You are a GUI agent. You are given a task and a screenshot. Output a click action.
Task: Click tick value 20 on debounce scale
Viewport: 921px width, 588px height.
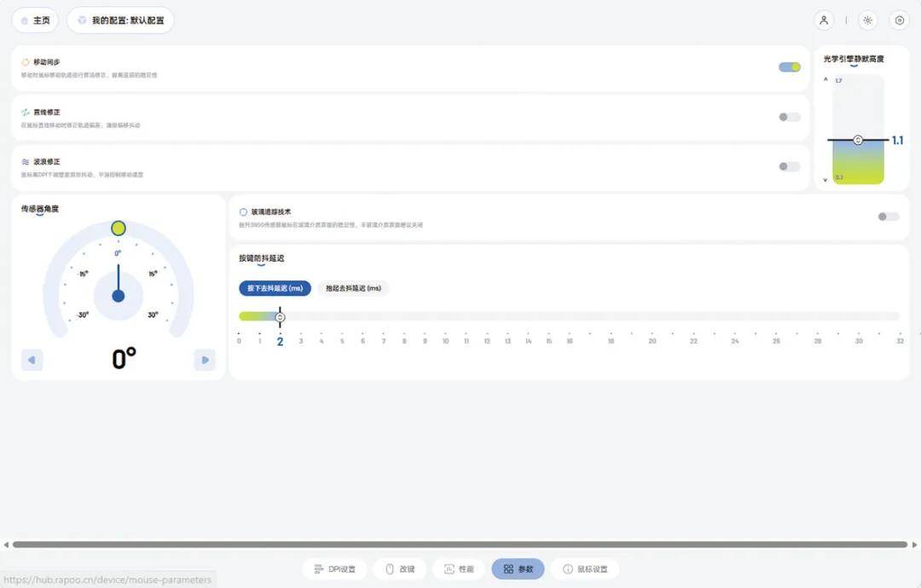coord(652,341)
